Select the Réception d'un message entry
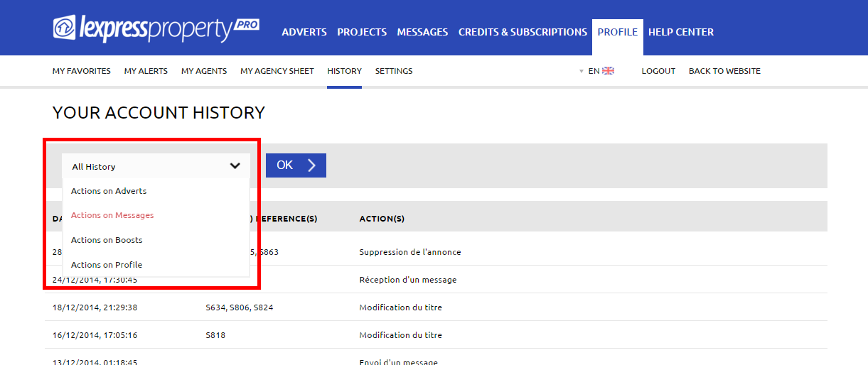This screenshot has width=868, height=365. pyautogui.click(x=408, y=280)
